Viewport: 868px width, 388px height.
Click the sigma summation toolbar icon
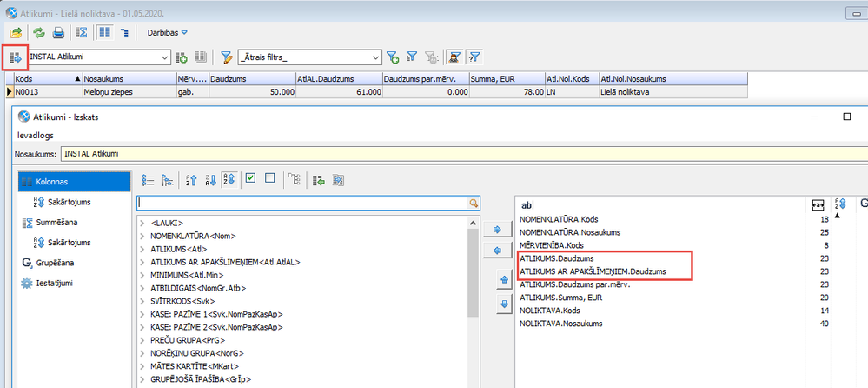[x=83, y=33]
